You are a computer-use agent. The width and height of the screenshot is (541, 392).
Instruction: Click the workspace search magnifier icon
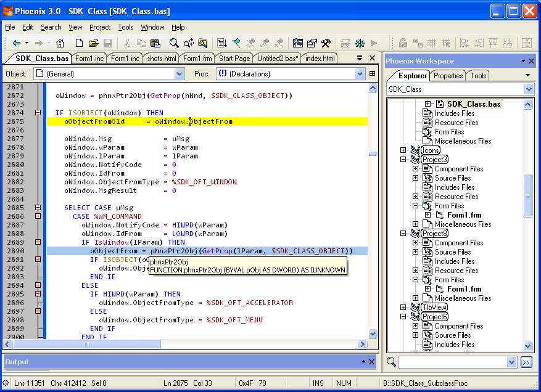pyautogui.click(x=391, y=362)
